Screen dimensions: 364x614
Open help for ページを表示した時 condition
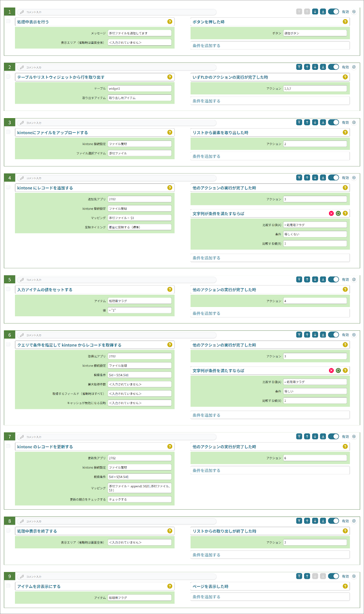pyautogui.click(x=345, y=586)
